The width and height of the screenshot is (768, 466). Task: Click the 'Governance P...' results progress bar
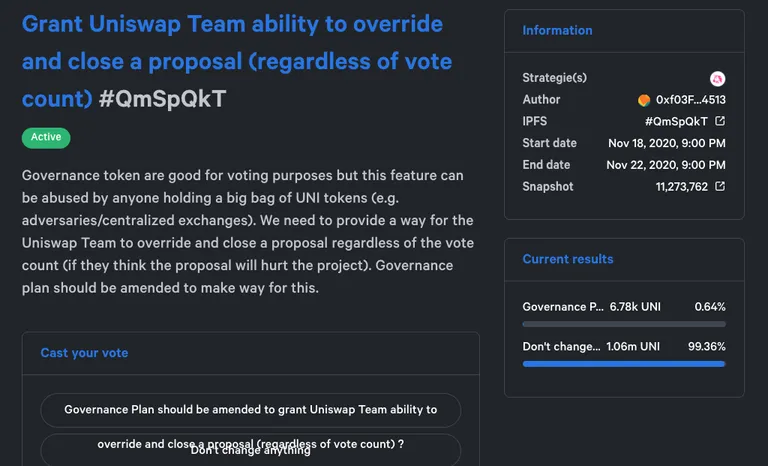pyautogui.click(x=624, y=324)
